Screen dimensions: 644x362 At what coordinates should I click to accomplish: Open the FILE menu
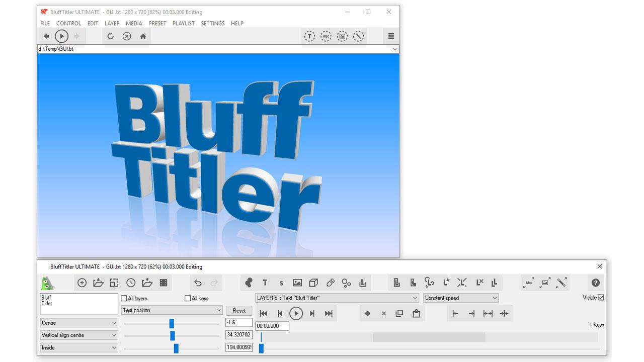pyautogui.click(x=45, y=23)
